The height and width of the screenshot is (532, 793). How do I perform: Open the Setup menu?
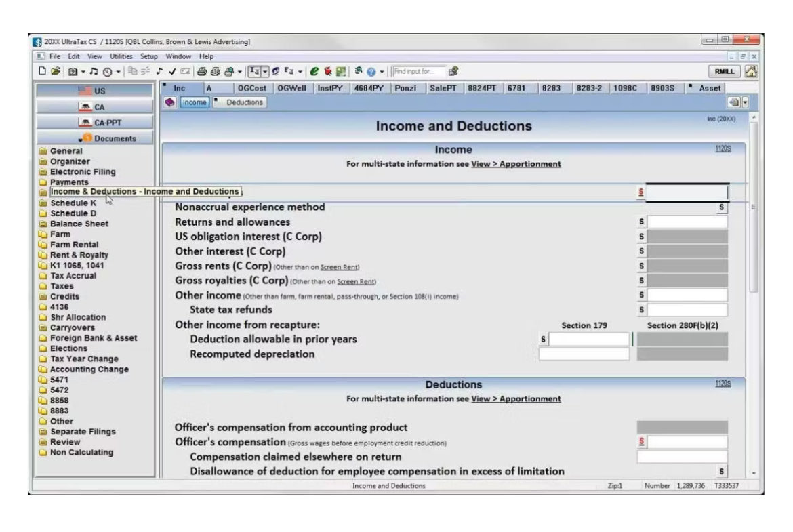point(148,56)
